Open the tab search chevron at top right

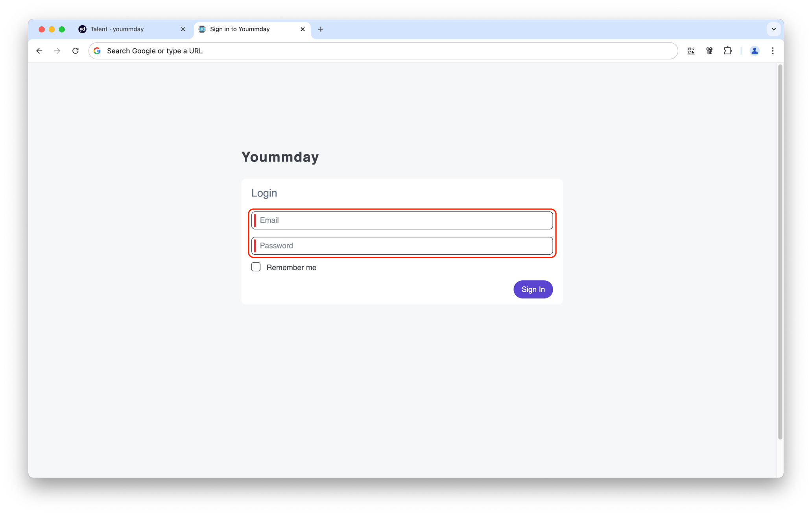point(773,29)
